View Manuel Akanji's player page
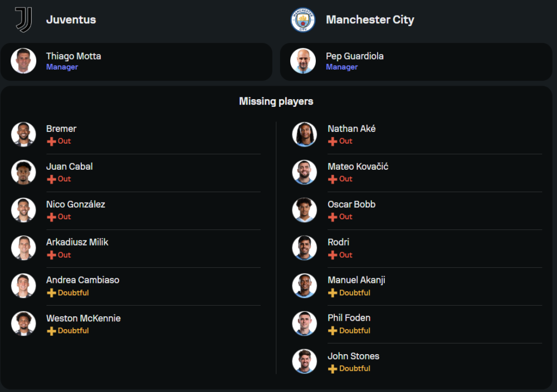Screen dimensions: 557x392 click(x=356, y=280)
